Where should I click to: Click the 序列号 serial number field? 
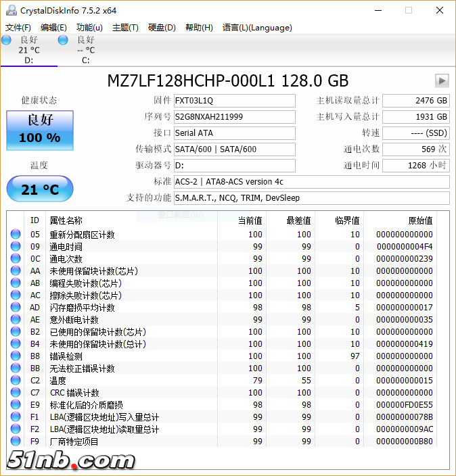234,117
